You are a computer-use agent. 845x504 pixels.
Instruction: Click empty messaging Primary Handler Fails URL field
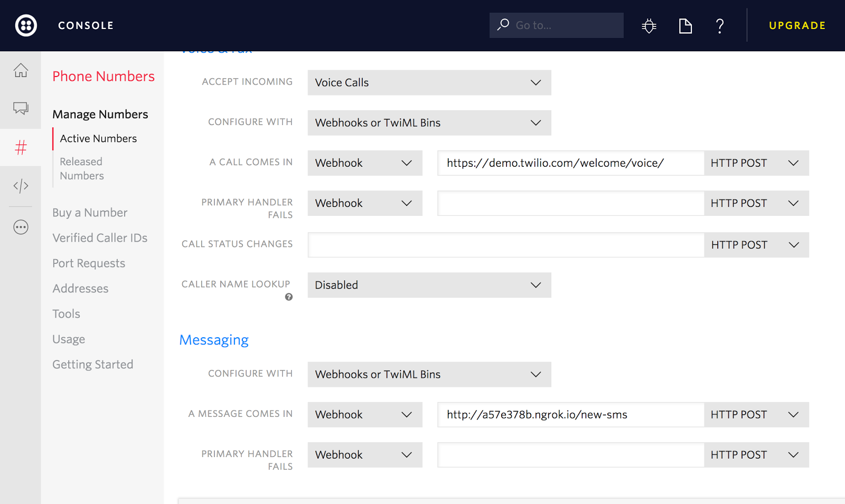pyautogui.click(x=571, y=455)
